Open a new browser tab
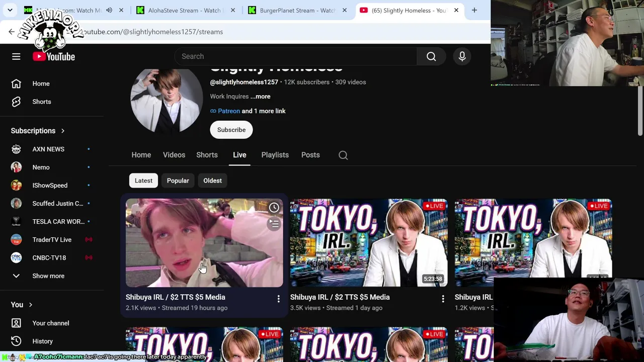 pos(474,10)
